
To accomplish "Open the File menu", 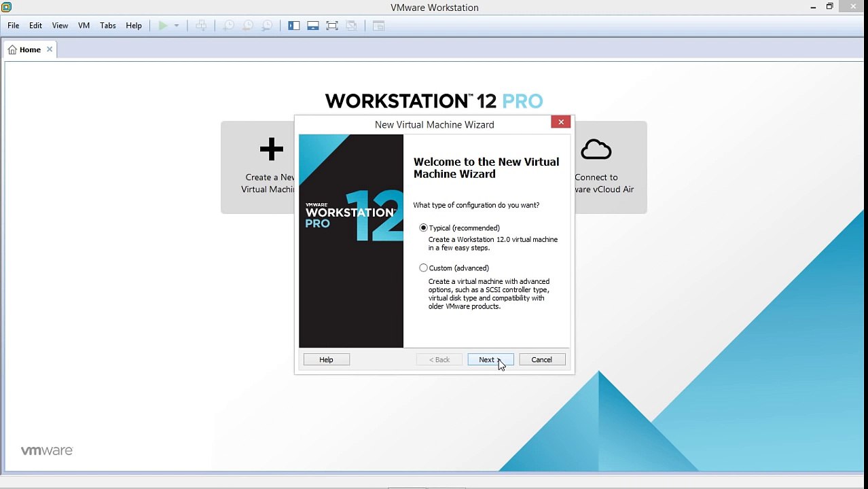I will (14, 26).
